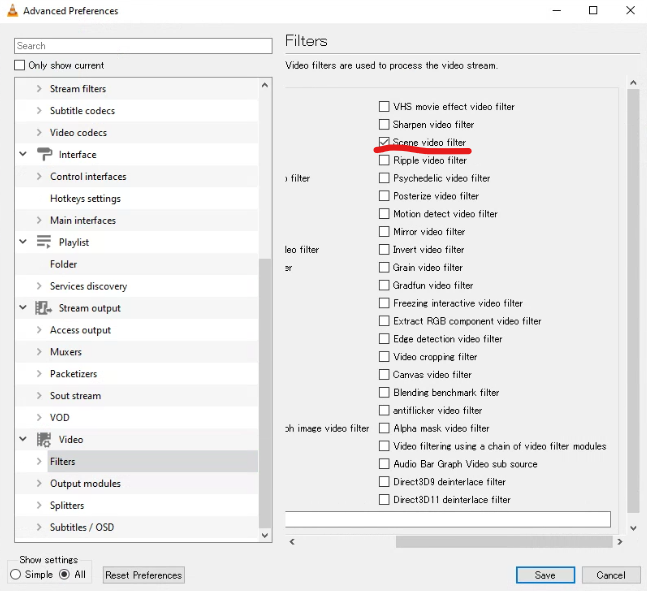647x591 pixels.
Task: Check the antiflicker video filter box
Action: tap(384, 410)
